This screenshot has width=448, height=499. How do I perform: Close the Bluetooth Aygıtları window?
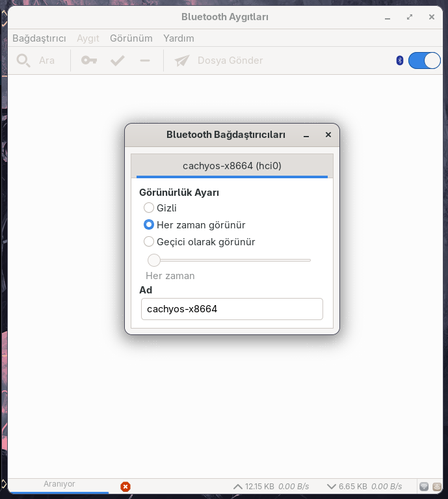[432, 17]
